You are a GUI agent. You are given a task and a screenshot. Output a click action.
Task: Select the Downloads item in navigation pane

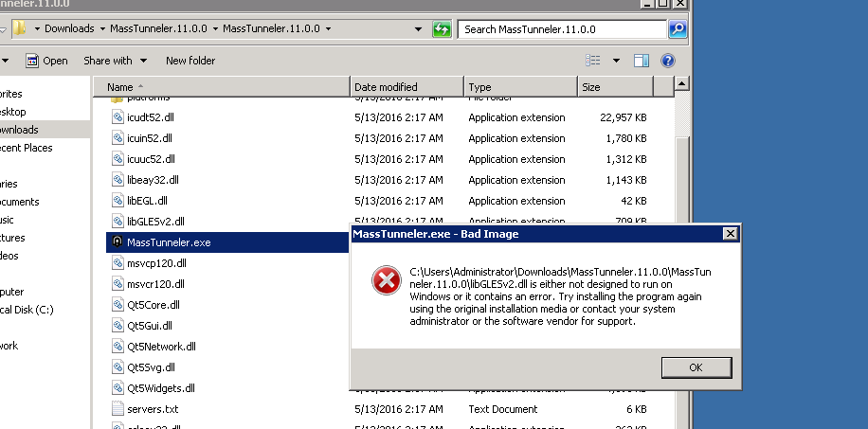(x=19, y=130)
